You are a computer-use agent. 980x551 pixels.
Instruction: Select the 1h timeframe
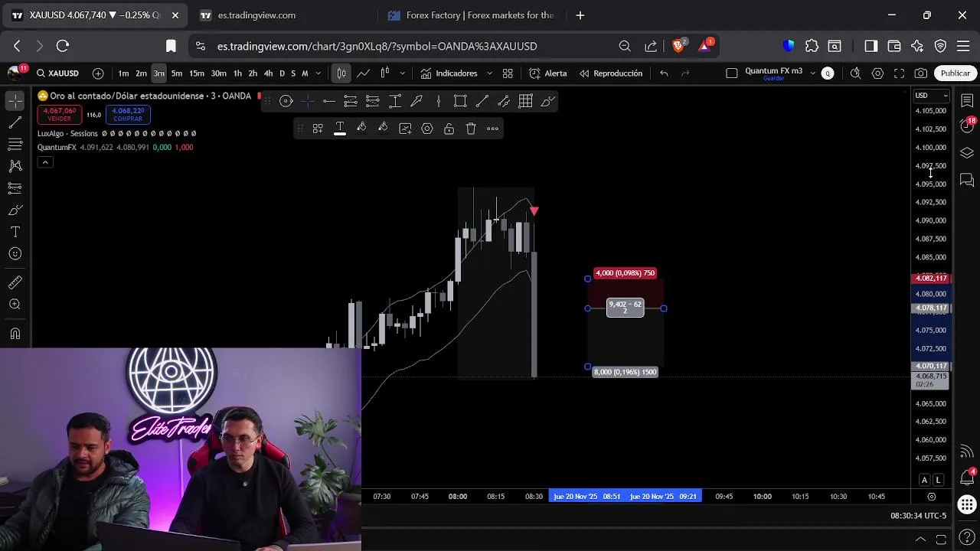[237, 73]
